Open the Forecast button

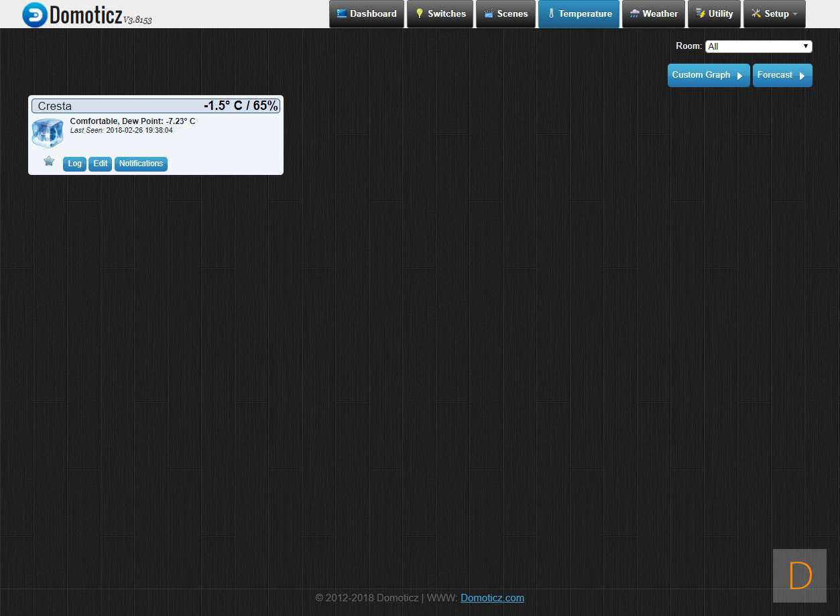(x=782, y=75)
